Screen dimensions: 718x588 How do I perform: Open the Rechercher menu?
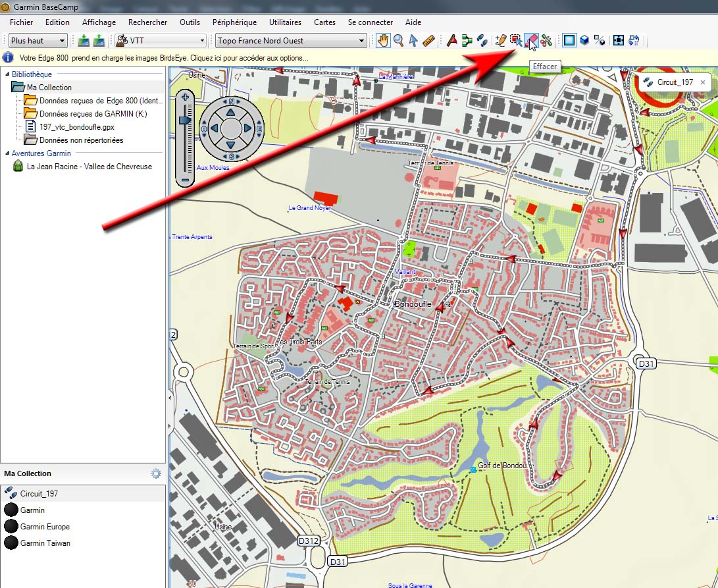pos(147,22)
